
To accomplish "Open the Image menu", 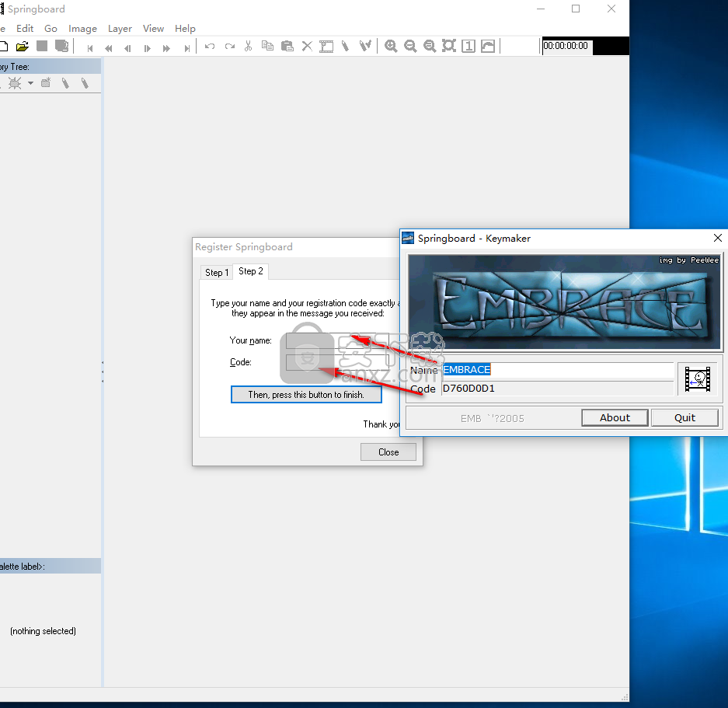I will tap(82, 28).
